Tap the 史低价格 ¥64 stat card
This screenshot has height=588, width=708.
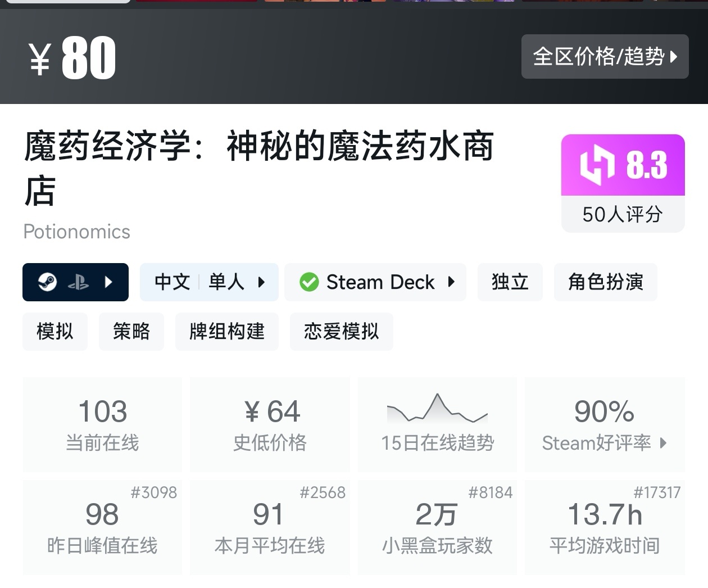tap(270, 424)
